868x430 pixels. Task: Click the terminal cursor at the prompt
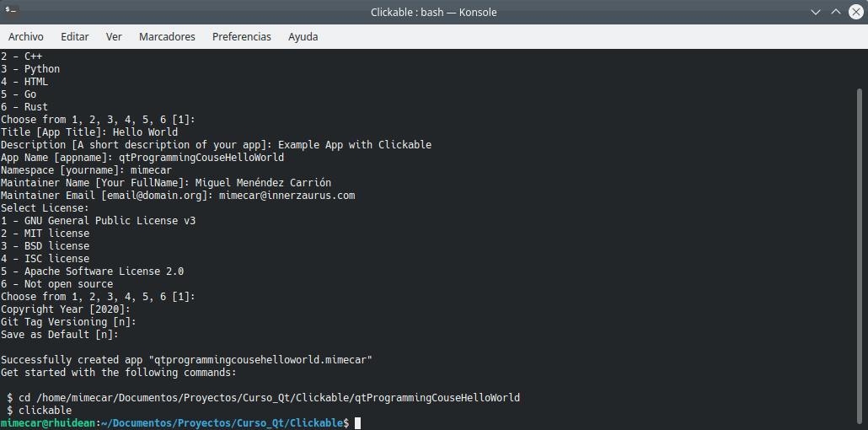click(357, 423)
